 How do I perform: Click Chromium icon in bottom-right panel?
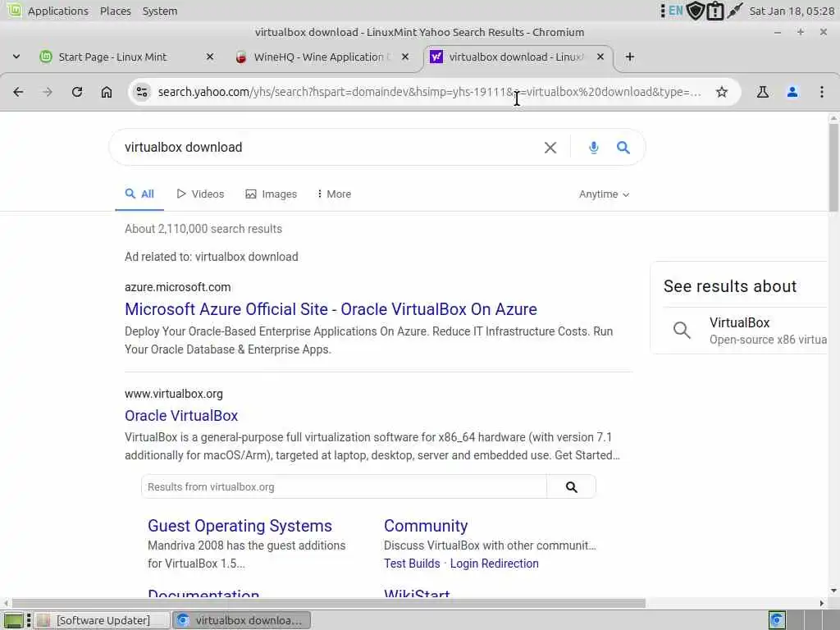[x=777, y=620]
